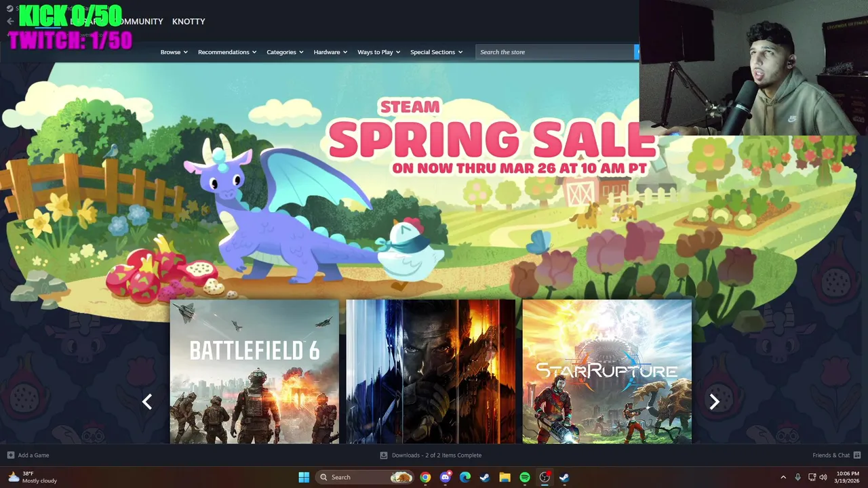This screenshot has width=868, height=488.
Task: Open the Categories dropdown
Action: point(285,52)
